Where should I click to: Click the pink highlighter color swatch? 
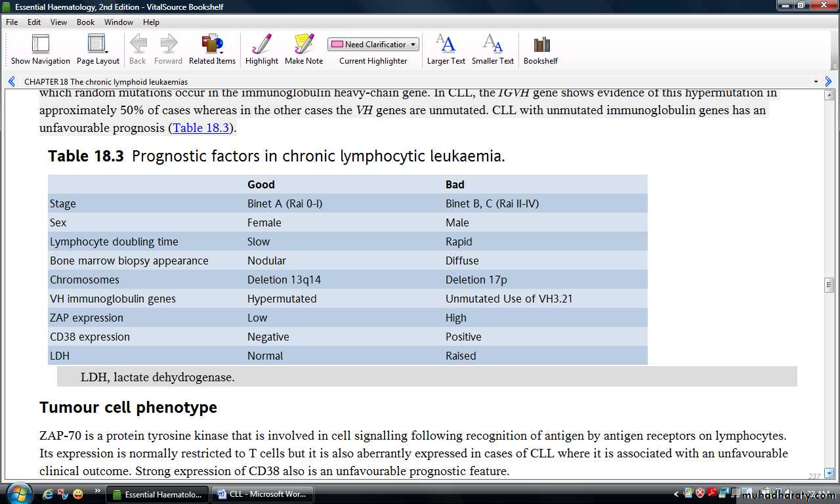pos(337,45)
